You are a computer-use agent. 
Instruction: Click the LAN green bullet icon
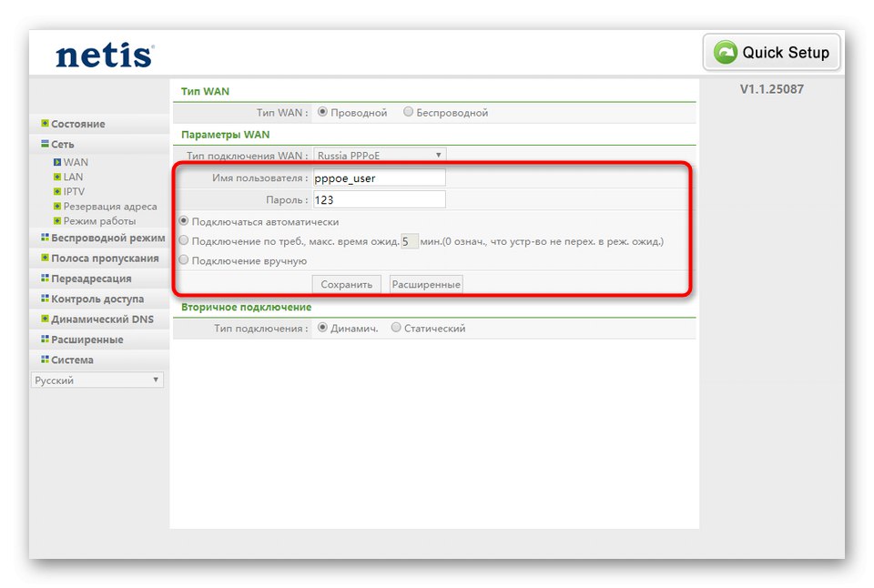click(x=56, y=177)
